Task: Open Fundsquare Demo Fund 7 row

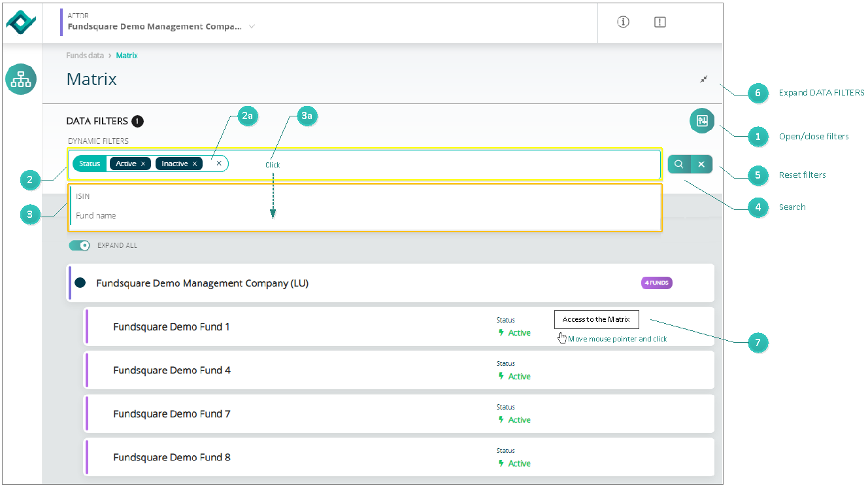Action: 399,413
